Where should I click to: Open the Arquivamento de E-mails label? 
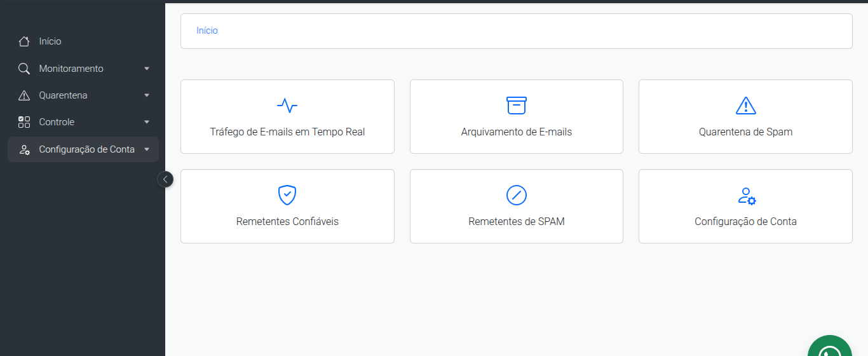[x=517, y=132]
